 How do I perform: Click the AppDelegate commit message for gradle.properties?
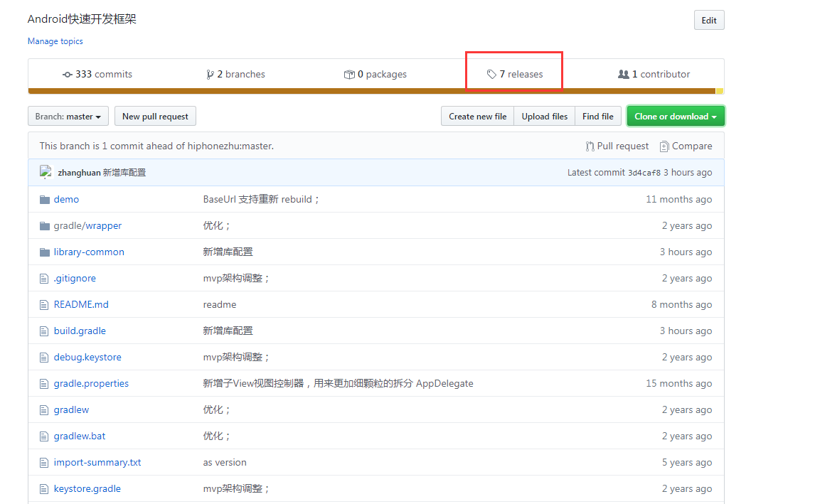click(x=338, y=383)
